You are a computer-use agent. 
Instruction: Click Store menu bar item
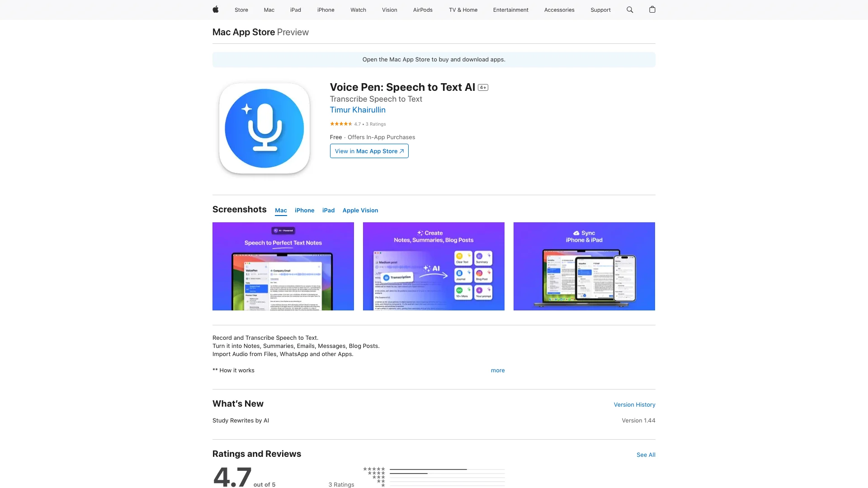point(241,9)
